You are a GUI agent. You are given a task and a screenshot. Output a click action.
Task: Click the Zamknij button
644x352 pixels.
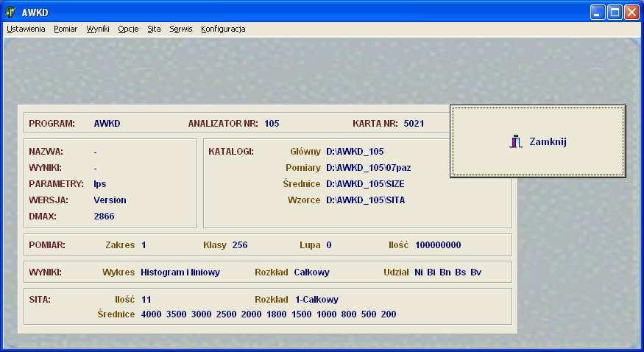click(537, 141)
